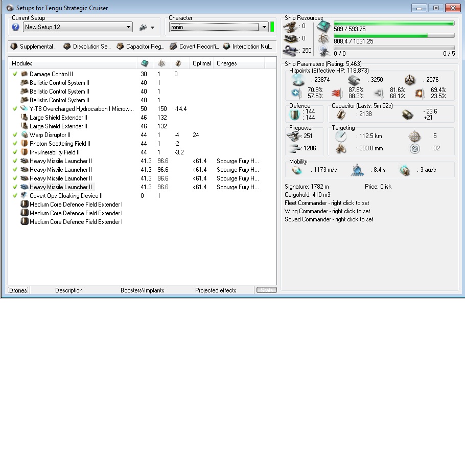Click the Stats button
The image size is (465, 476).
tap(267, 290)
